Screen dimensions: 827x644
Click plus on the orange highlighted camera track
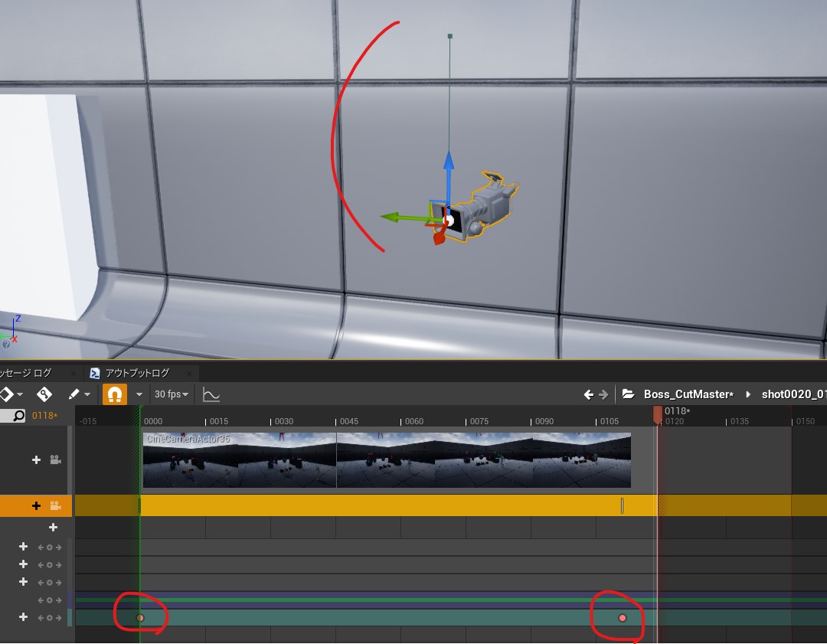point(37,506)
